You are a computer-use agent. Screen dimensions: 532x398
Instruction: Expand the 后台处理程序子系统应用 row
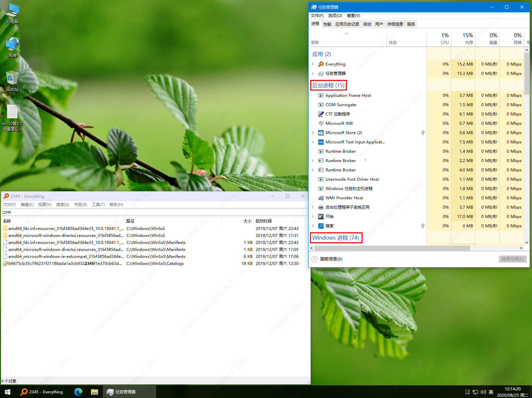pyautogui.click(x=313, y=207)
